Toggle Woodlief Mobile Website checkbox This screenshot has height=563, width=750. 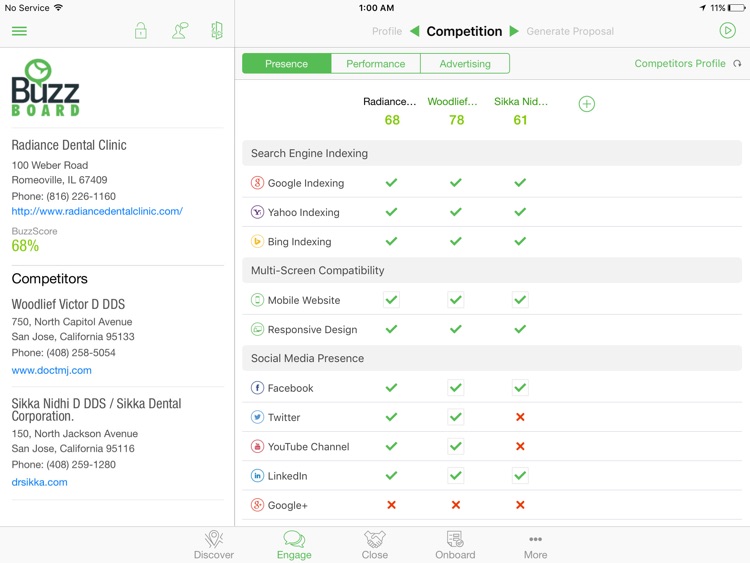pos(456,300)
